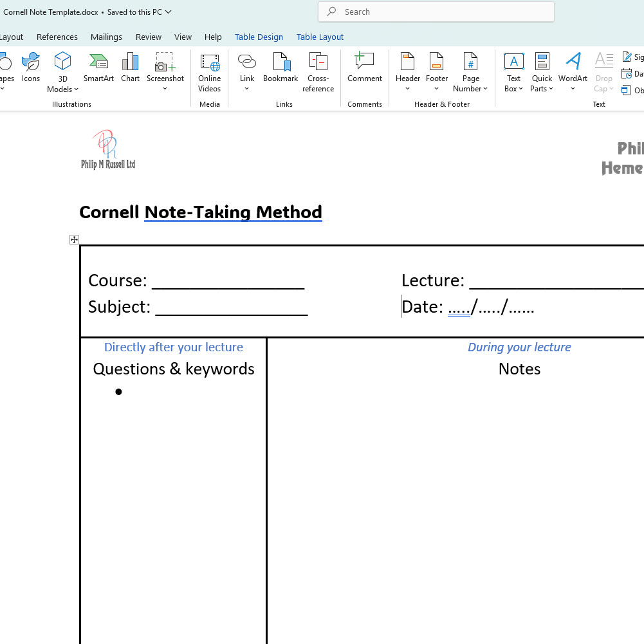Switch to the Table Design tab
The width and height of the screenshot is (644, 644).
point(259,37)
